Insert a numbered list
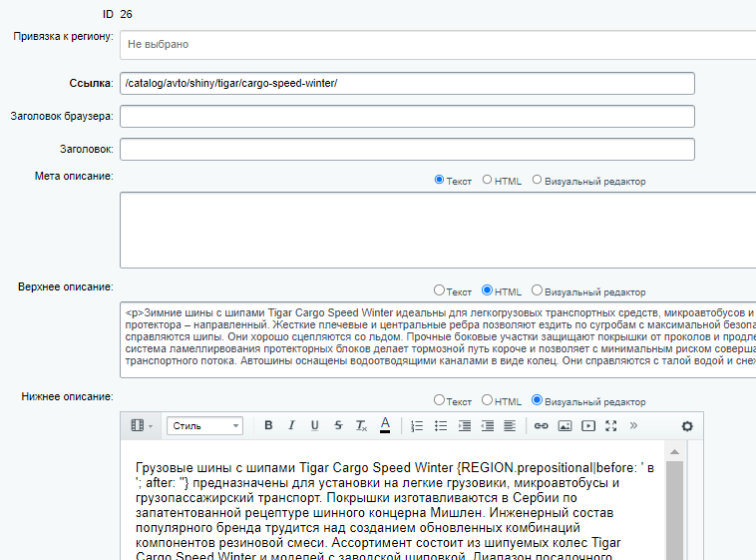Screen dimensions: 756x560 (418, 425)
